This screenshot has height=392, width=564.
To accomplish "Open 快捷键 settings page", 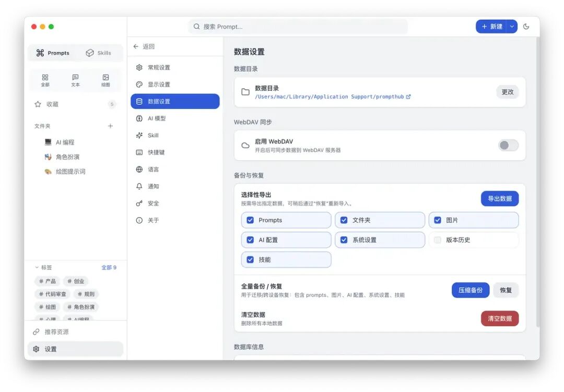I will point(175,152).
